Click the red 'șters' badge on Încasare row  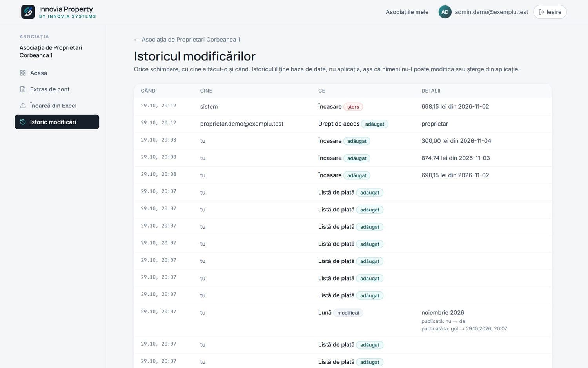tap(353, 107)
